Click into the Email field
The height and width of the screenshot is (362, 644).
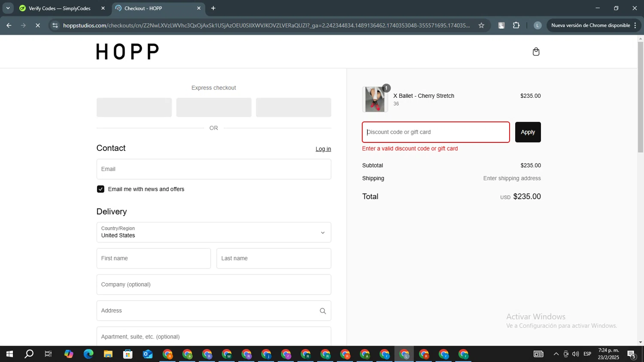click(214, 169)
